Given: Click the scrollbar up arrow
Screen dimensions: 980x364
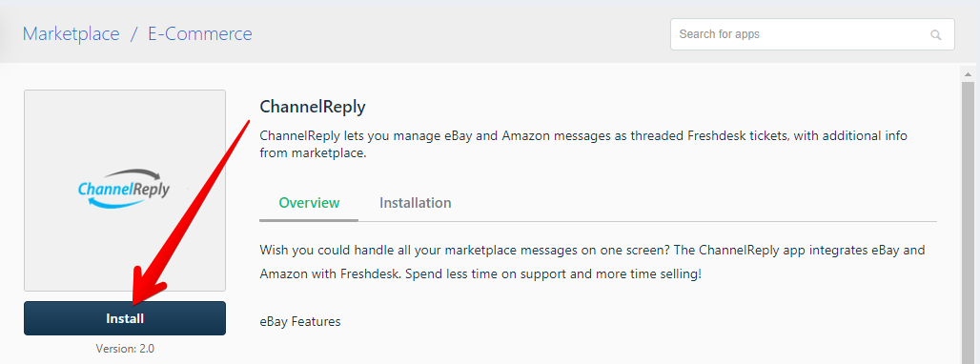Looking at the screenshot, I should pos(969,74).
